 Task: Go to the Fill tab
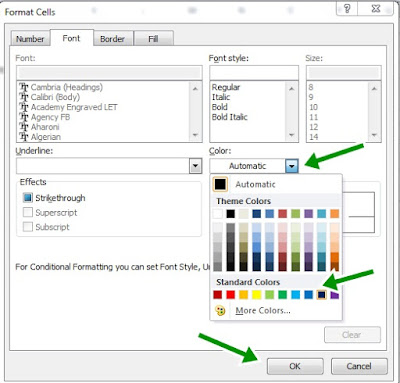[x=153, y=39]
